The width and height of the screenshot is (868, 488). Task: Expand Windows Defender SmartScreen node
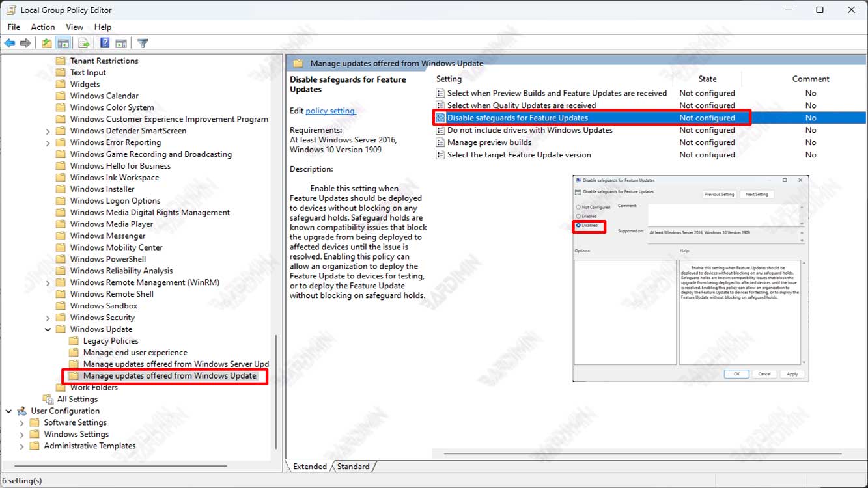click(48, 131)
